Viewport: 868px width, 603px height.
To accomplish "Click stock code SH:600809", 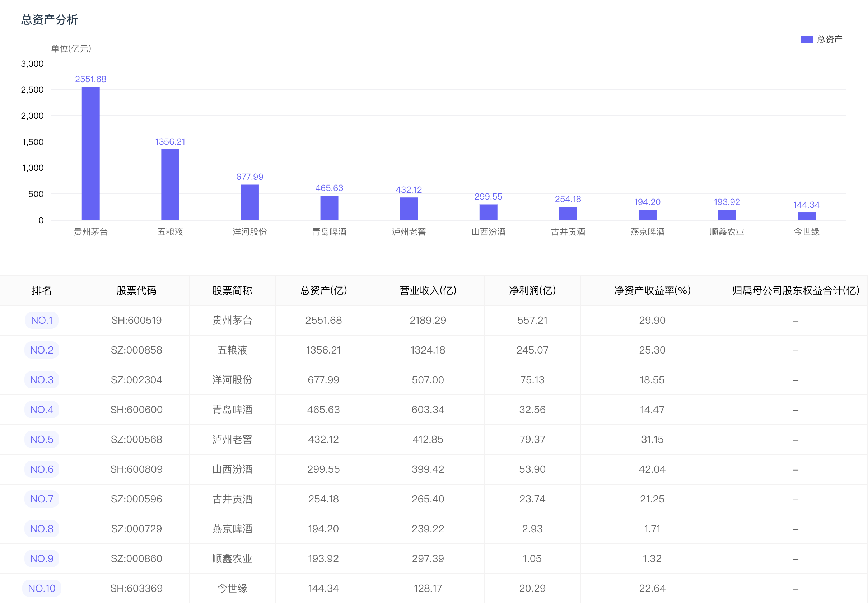I will 136,469.
